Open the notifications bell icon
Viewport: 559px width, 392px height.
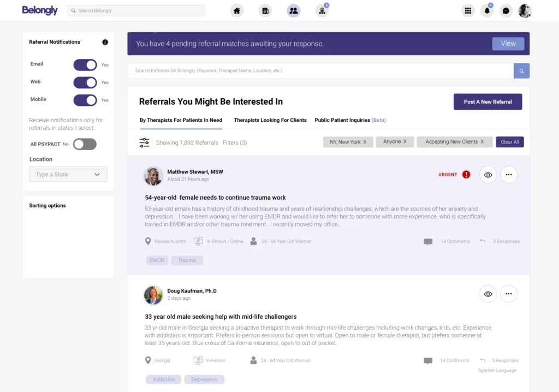[x=486, y=10]
